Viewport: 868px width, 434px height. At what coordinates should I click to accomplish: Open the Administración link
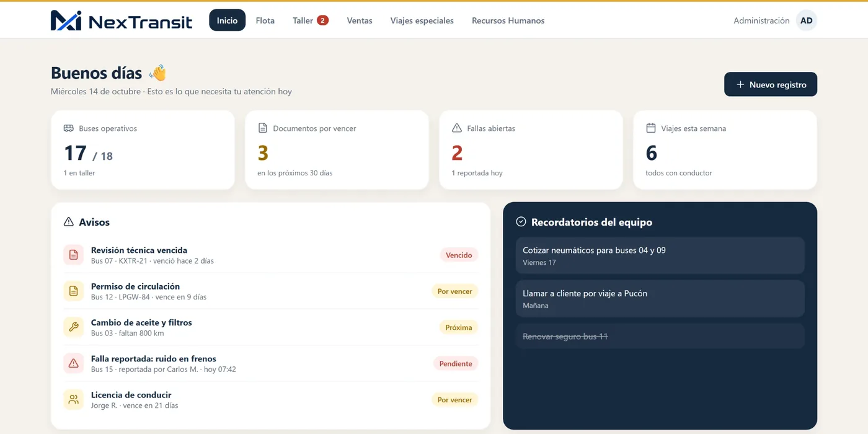(761, 20)
